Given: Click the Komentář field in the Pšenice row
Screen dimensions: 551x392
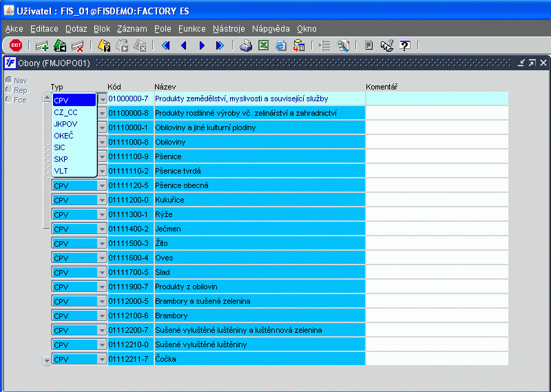Looking at the screenshot, I should pyautogui.click(x=437, y=156).
